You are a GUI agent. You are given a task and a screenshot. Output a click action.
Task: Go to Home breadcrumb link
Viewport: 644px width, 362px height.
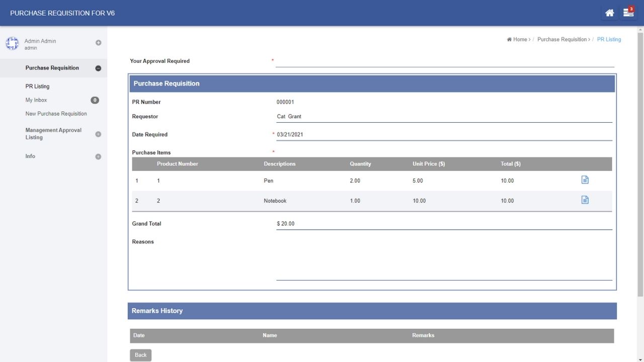520,40
